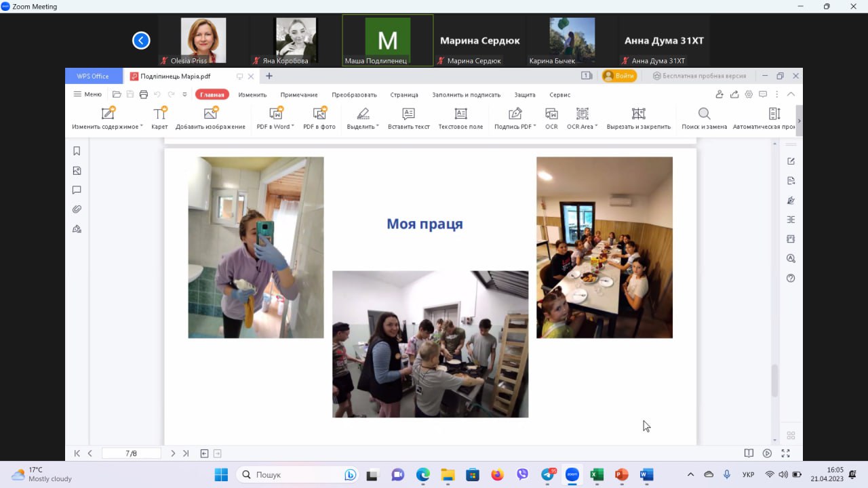Go to the previous page
The height and width of the screenshot is (488, 868).
click(90, 453)
